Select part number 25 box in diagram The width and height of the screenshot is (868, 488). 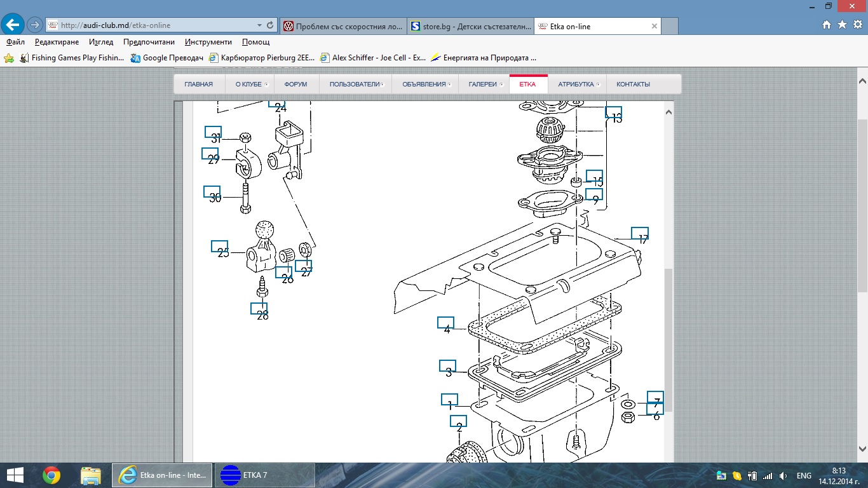(x=220, y=247)
